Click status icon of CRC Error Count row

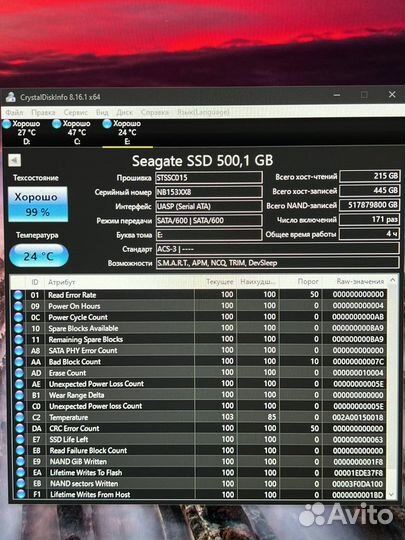[x=20, y=428]
